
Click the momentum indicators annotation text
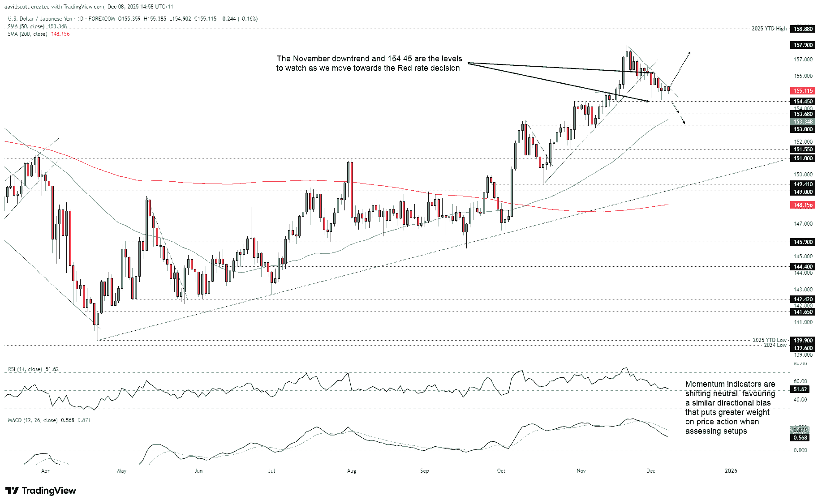pos(731,408)
